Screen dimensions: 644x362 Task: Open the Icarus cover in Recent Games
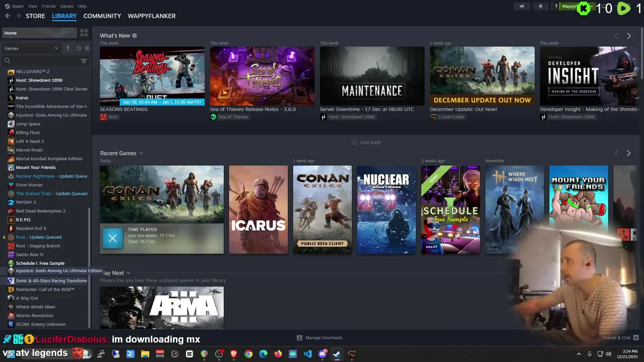[259, 210]
